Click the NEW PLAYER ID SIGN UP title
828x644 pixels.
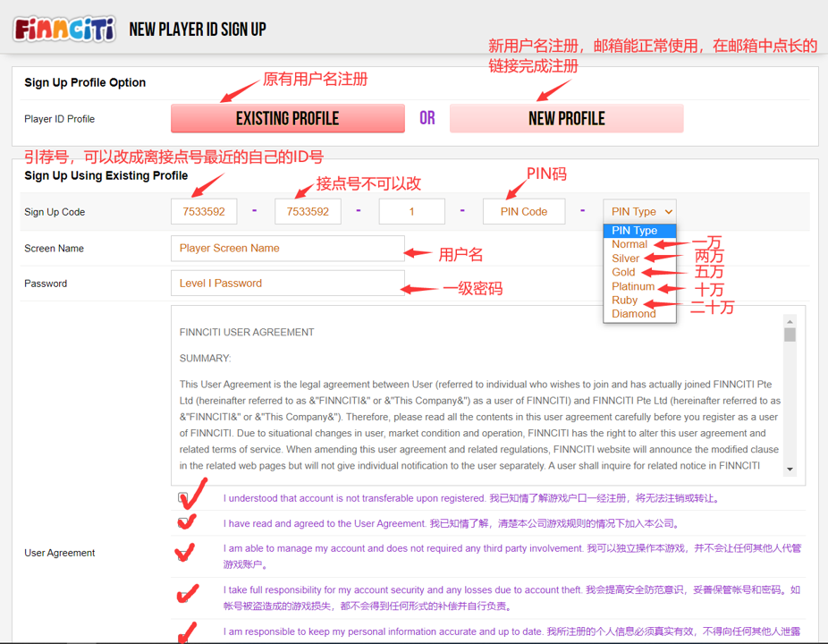[198, 30]
